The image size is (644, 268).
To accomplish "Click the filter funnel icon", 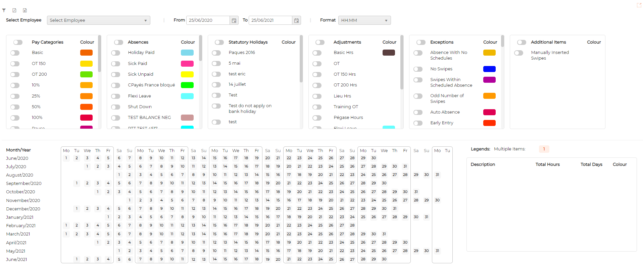I will [x=4, y=10].
